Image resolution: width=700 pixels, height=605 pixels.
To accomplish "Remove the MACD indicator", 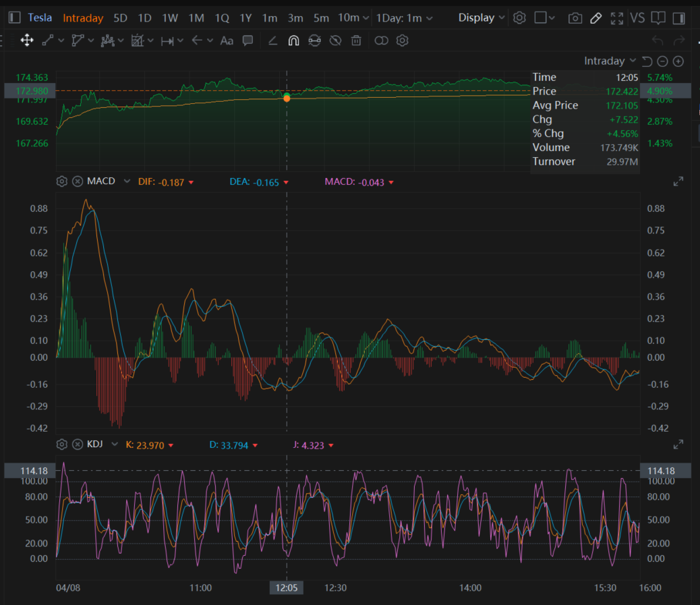I will point(78,181).
